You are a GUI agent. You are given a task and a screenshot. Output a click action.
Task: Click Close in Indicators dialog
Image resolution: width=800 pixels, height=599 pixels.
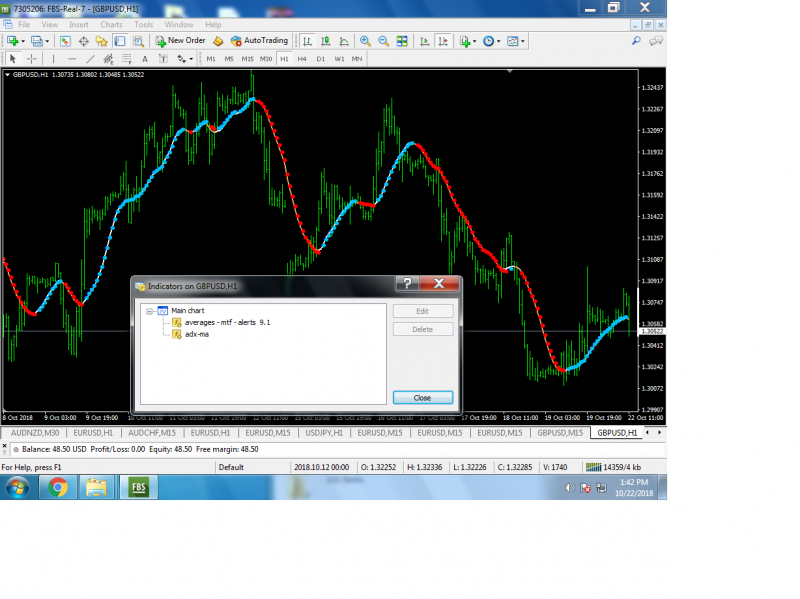(423, 398)
